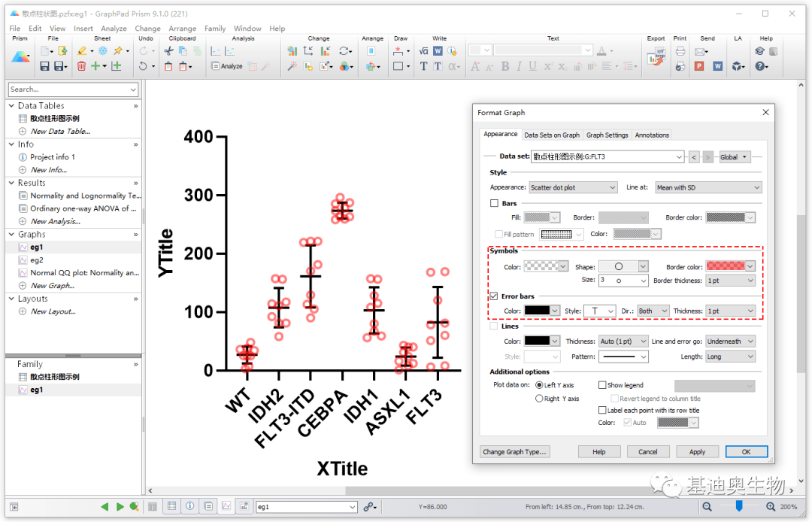Enable the Bars checkbox
This screenshot has height=522, width=812.
[494, 203]
